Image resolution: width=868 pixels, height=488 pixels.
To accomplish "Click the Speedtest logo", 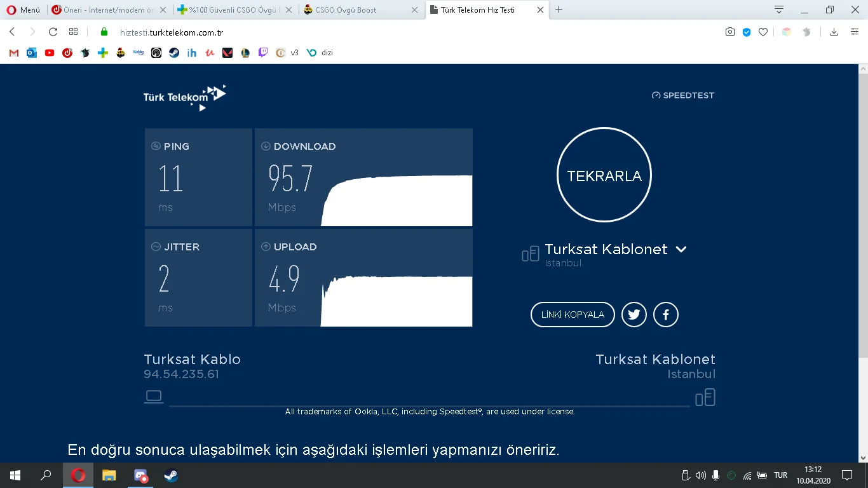I will click(x=682, y=95).
